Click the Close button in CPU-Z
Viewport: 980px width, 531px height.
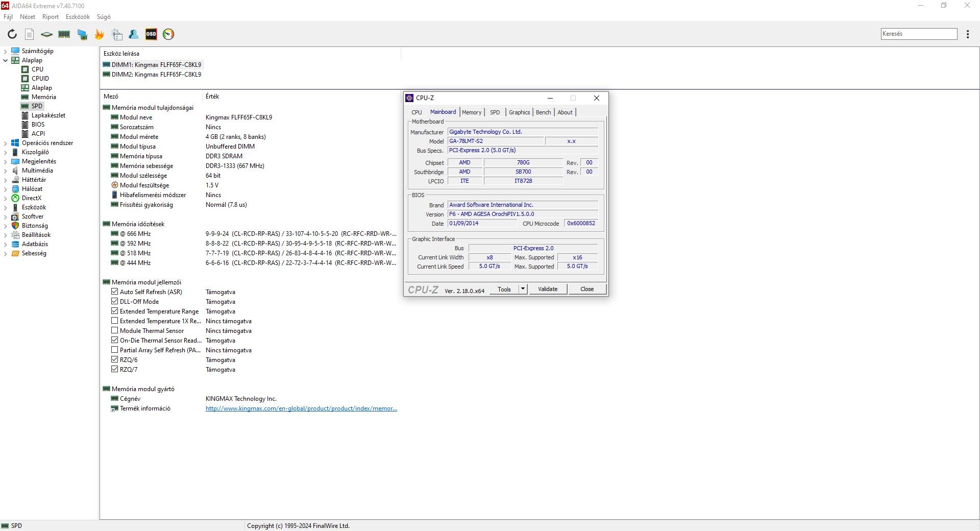(587, 289)
